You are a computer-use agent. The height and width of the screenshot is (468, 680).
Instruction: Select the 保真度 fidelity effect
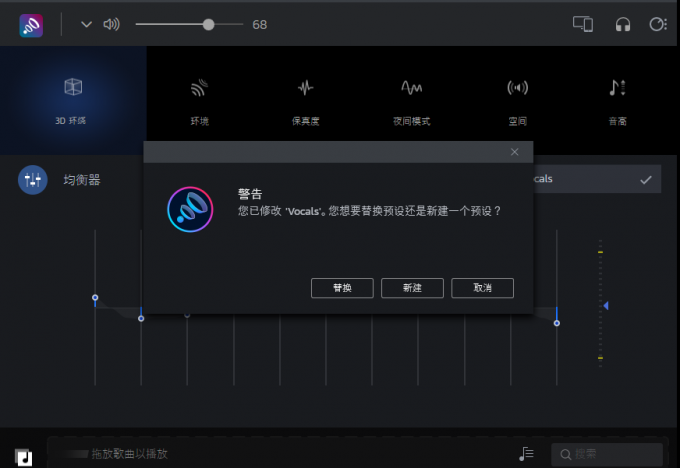point(305,98)
